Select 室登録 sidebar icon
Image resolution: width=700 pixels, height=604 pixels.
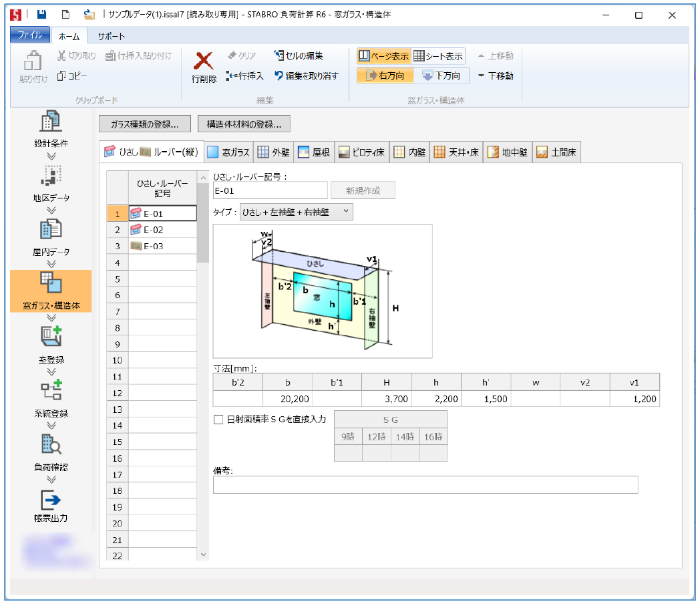[51, 338]
